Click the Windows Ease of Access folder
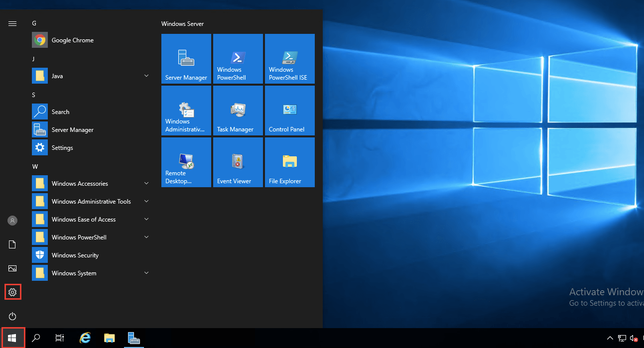This screenshot has height=348, width=644. tap(92, 220)
